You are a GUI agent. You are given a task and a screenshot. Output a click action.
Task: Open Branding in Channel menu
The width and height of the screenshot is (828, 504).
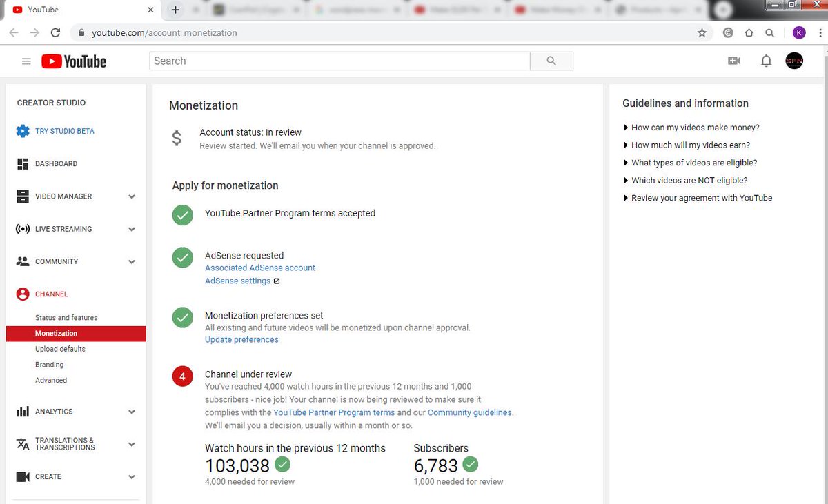[49, 365]
